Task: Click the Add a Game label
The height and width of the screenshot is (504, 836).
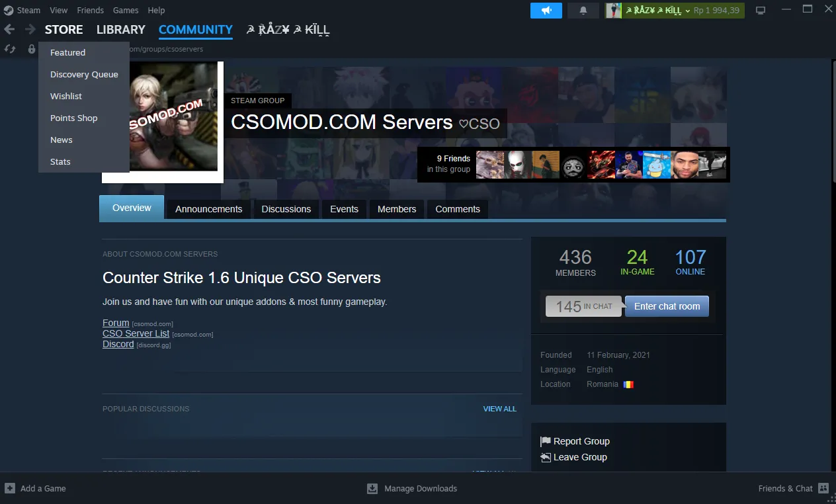Action: tap(43, 488)
